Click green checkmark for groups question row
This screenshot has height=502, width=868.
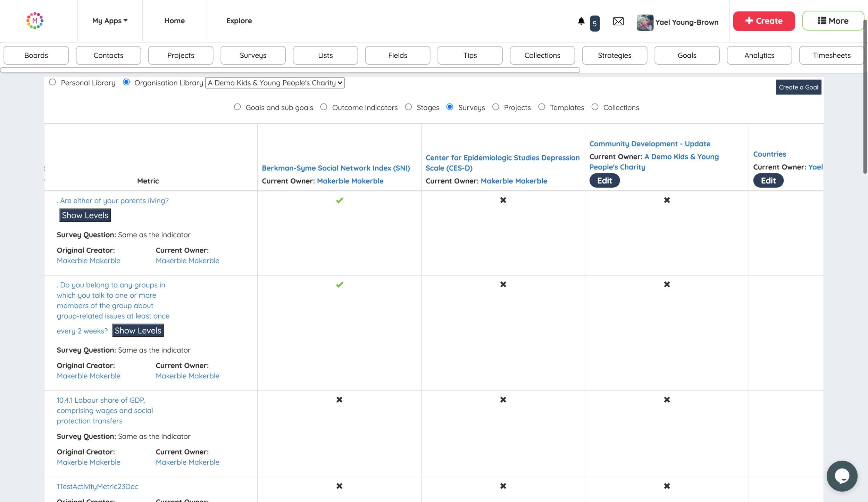(x=339, y=285)
